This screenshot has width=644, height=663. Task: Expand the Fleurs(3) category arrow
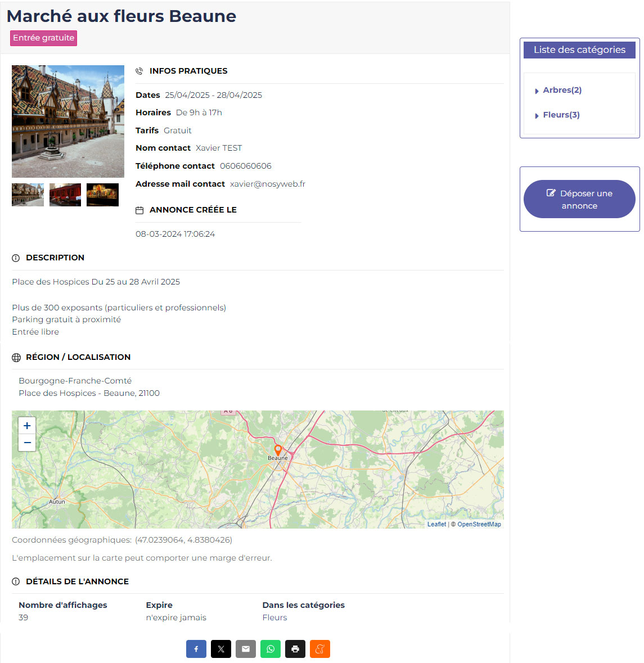pos(537,115)
